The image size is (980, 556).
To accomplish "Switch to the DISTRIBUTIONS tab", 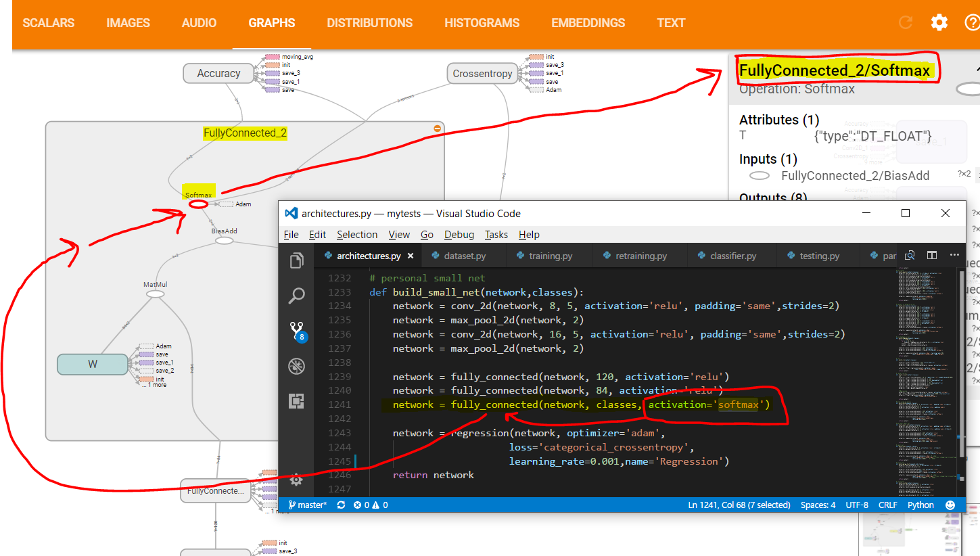I will tap(370, 23).
